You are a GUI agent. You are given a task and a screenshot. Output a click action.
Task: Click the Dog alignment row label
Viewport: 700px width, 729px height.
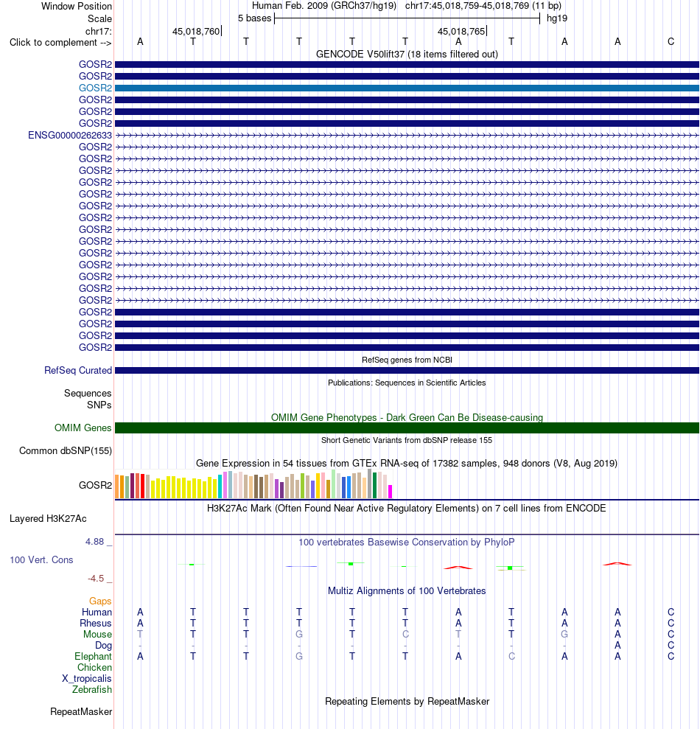point(103,645)
